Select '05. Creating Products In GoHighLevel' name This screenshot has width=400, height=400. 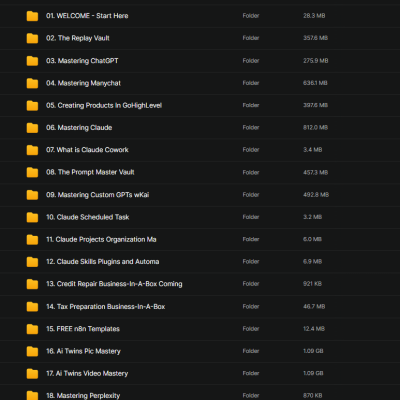(x=104, y=105)
